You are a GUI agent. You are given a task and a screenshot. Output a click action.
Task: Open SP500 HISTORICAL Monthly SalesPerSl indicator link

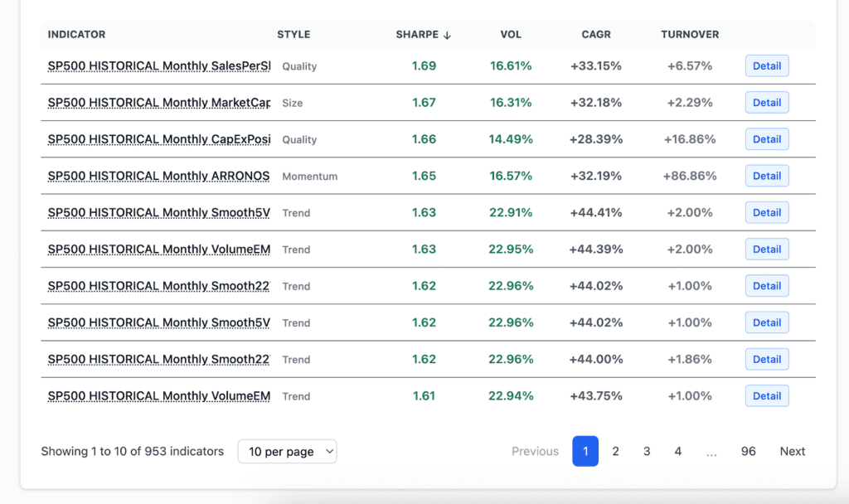click(159, 65)
